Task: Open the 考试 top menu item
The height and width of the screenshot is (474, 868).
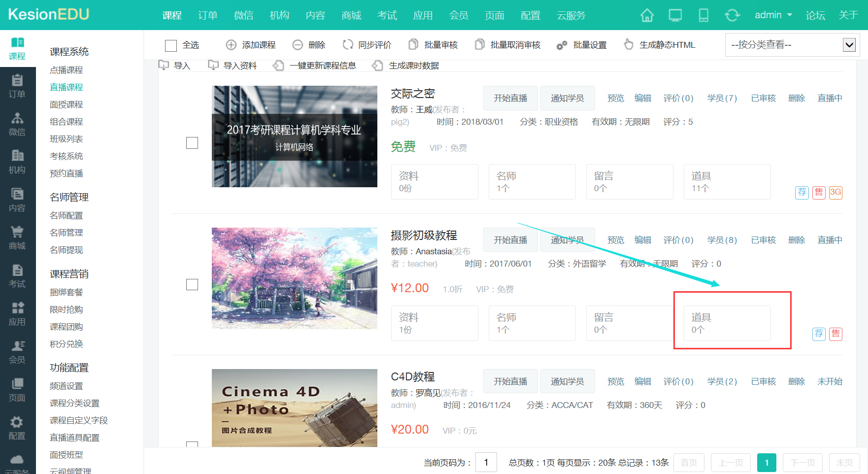Action: [x=387, y=15]
